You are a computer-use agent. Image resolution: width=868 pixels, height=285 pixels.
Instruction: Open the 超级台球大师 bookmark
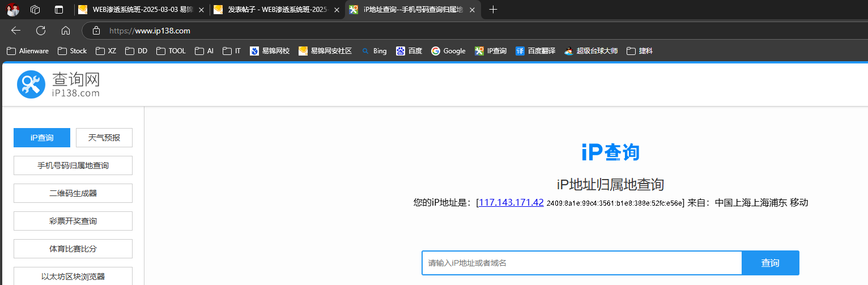pos(591,51)
